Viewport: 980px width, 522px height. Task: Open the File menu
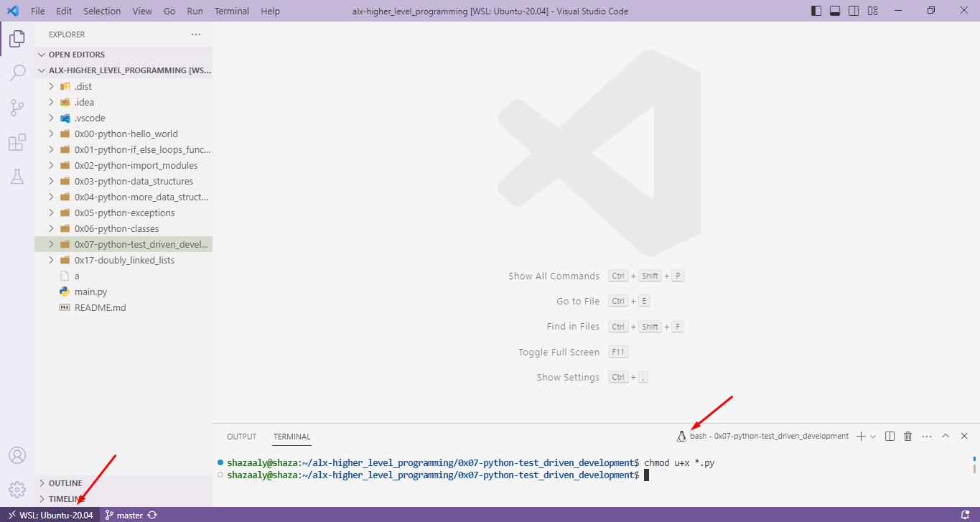coord(38,11)
